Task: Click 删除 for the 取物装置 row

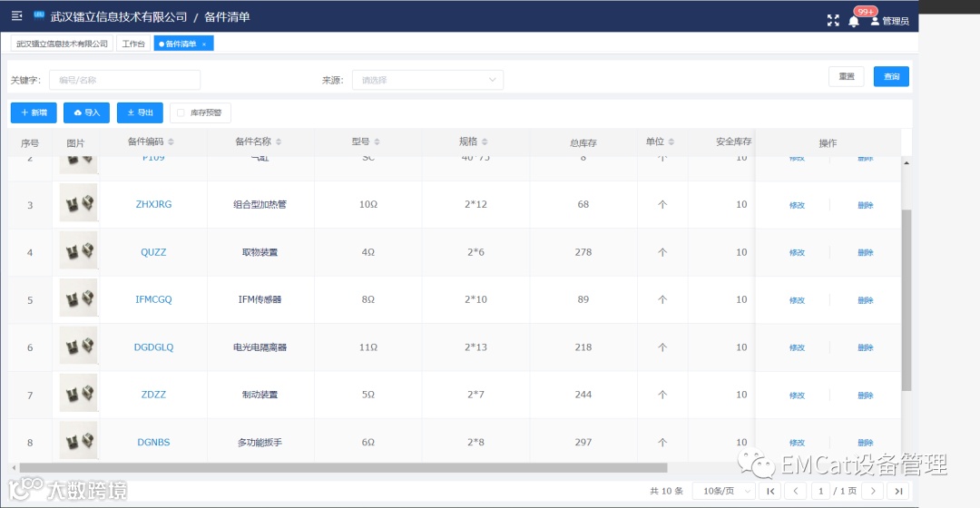Action: pyautogui.click(x=866, y=252)
